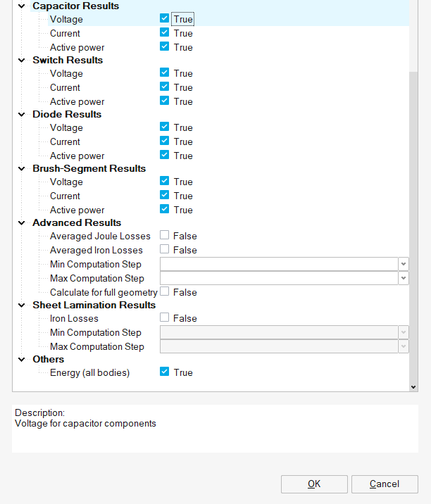
Task: Disable Diode Results Active power checkbox
Action: coord(164,156)
